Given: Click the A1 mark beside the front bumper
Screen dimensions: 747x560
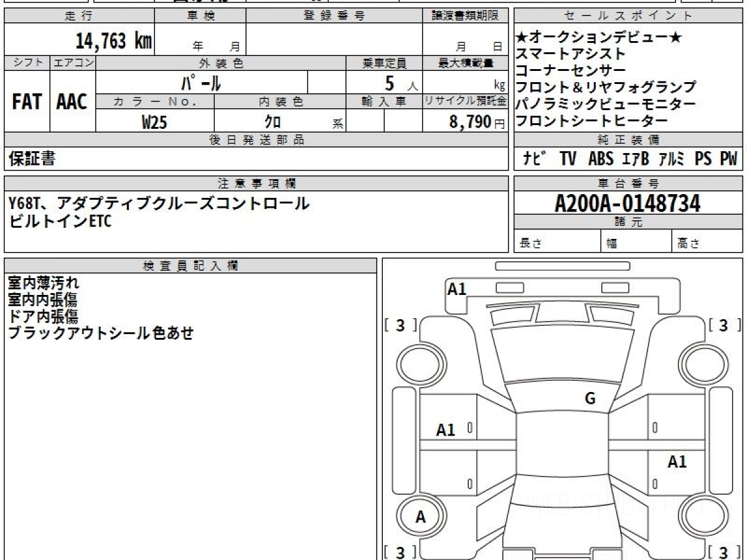Looking at the screenshot, I should pos(457,288).
